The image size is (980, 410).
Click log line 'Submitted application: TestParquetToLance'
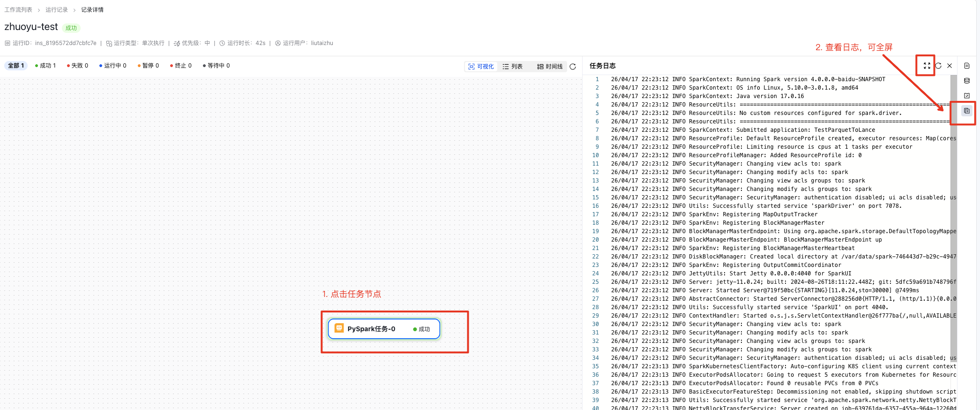[x=743, y=130]
